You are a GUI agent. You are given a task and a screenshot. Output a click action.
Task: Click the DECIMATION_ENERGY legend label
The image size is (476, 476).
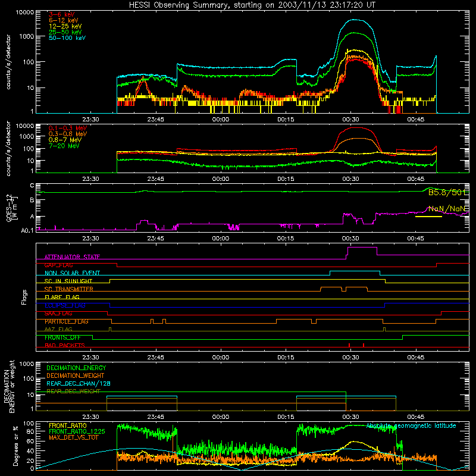click(x=76, y=368)
